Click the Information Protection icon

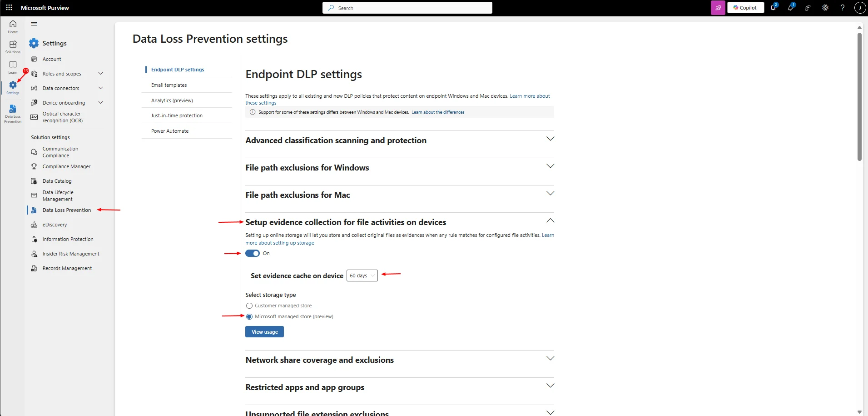pyautogui.click(x=34, y=239)
